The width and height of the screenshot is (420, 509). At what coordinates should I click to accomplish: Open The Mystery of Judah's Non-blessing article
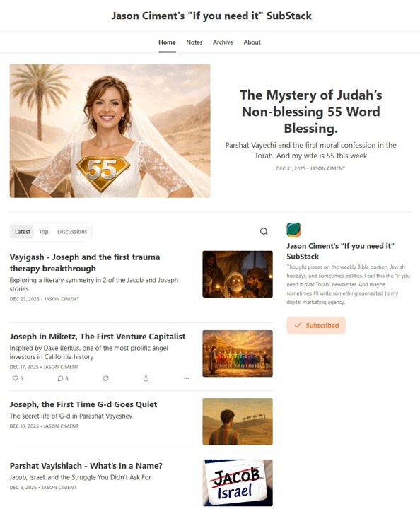(311, 112)
